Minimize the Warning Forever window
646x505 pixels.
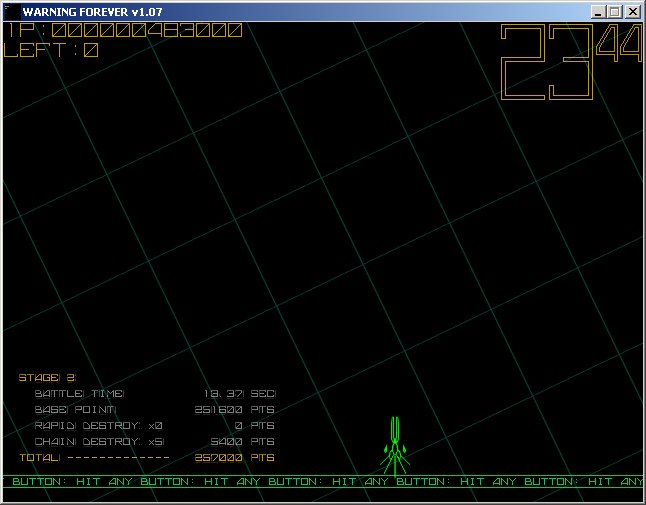pos(598,12)
